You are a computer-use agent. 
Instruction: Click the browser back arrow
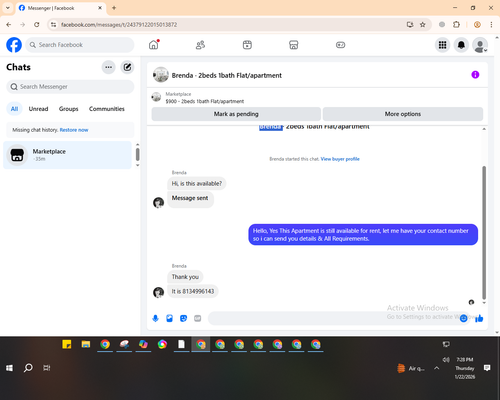9,24
